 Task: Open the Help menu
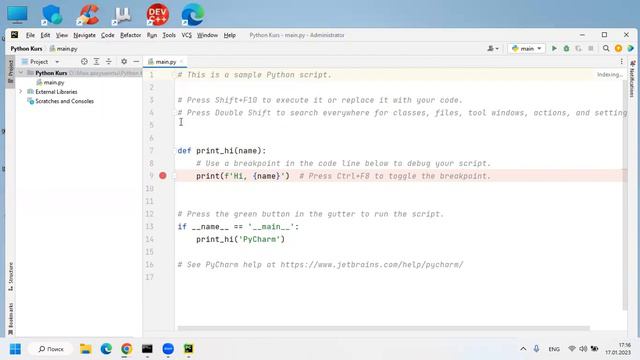[x=229, y=35]
